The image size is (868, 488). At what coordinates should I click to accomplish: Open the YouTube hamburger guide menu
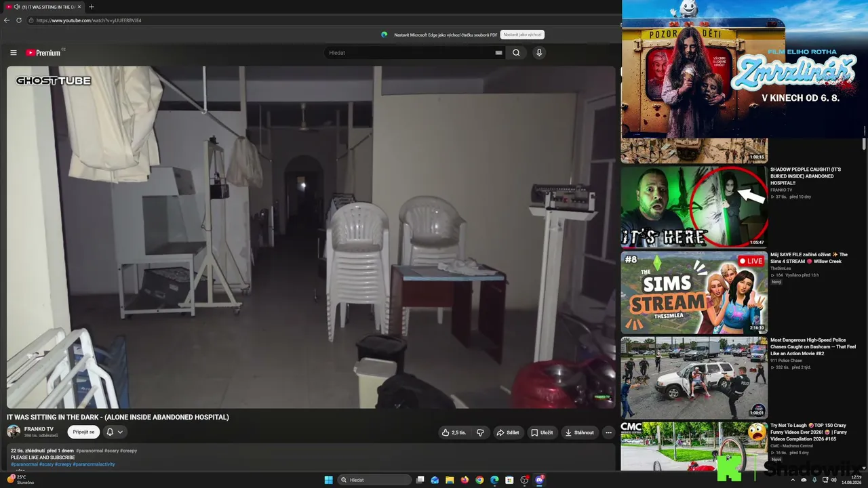point(13,53)
